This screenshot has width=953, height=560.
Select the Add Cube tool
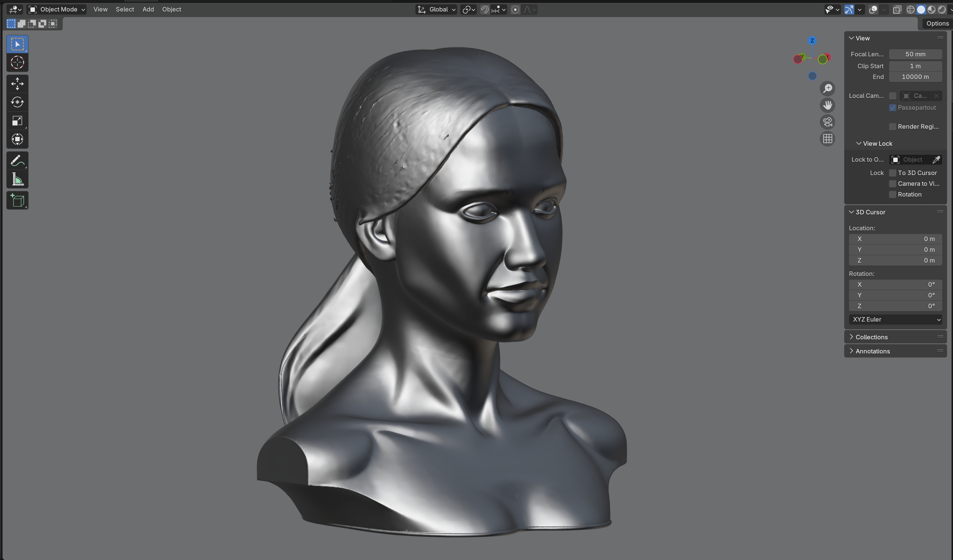17,200
